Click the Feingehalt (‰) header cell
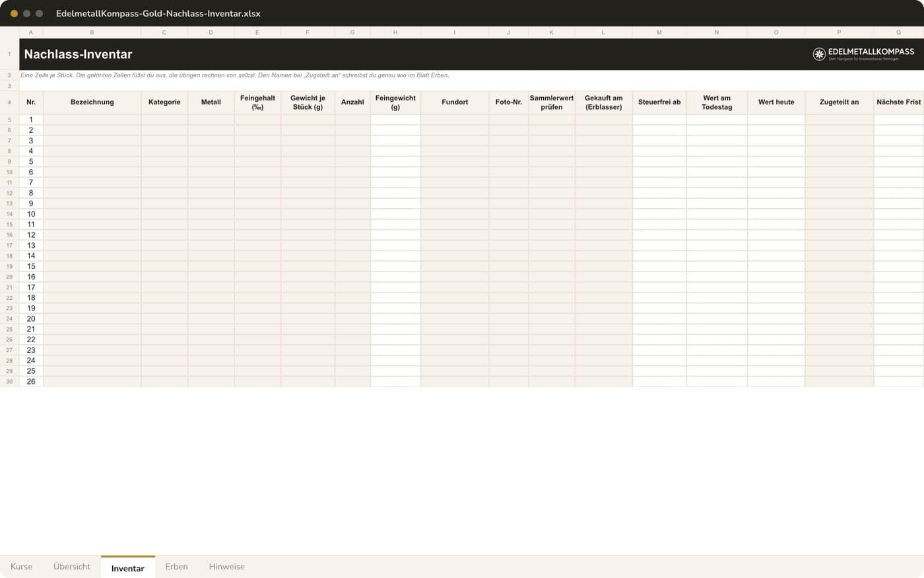The image size is (924, 578). tap(257, 102)
